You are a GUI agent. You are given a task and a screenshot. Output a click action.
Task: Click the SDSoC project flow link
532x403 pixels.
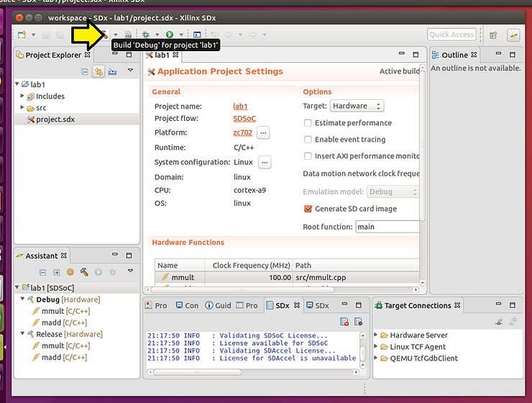tap(244, 119)
